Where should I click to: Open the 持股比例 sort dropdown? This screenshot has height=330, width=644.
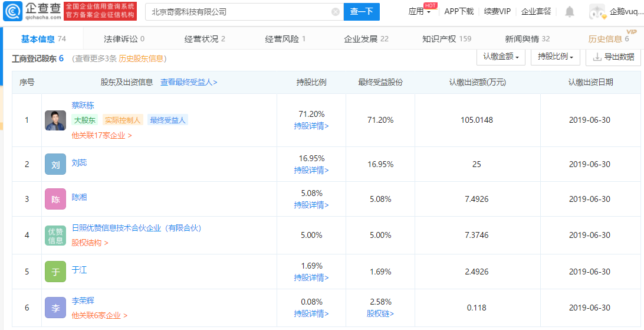click(x=556, y=57)
